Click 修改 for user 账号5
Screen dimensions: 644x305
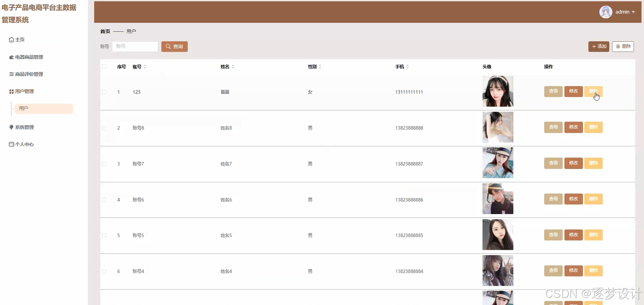click(x=574, y=235)
